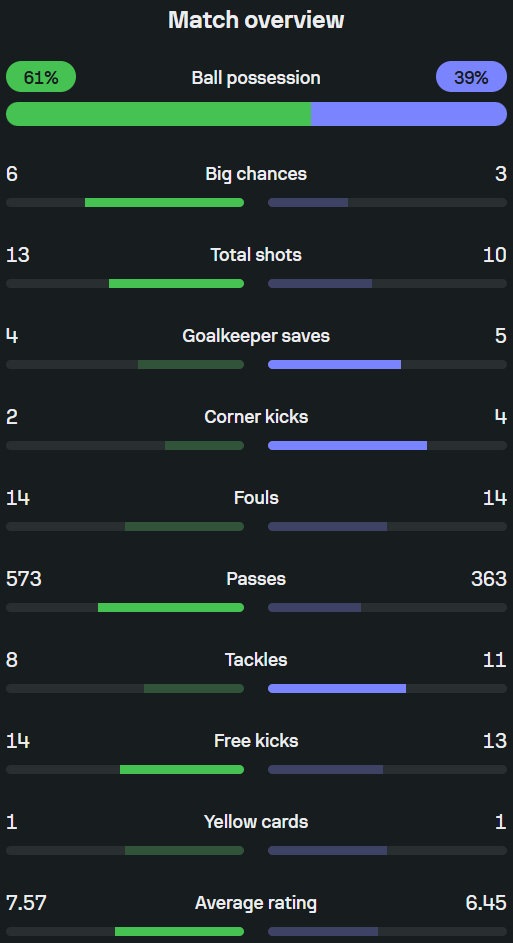Open the Average rating label
Screen dimensions: 513x943
[x=256, y=903]
